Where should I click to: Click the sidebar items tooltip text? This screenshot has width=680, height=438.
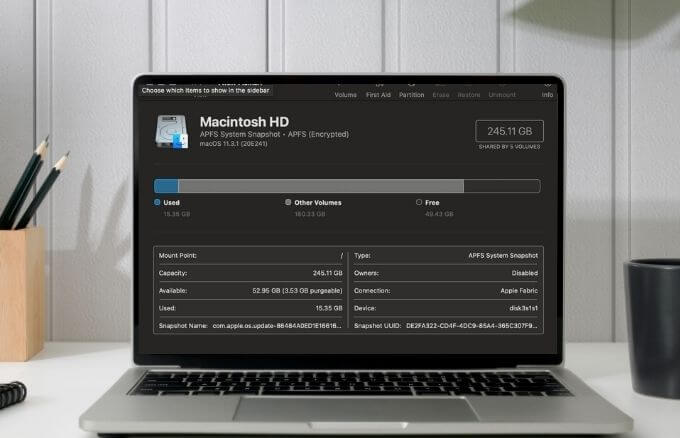coord(206,90)
